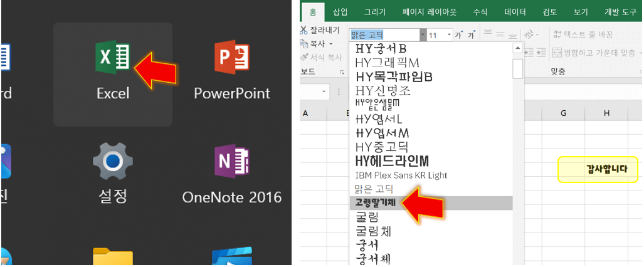Screen dimensions: 644x267
Task: Open the font name dropdown arrow
Action: 423,35
